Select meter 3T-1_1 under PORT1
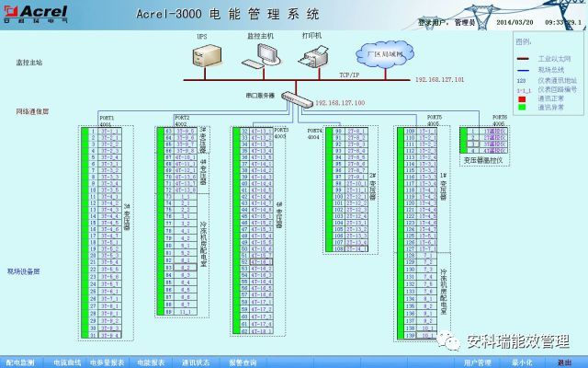The width and height of the screenshot is (588, 368). point(109,131)
